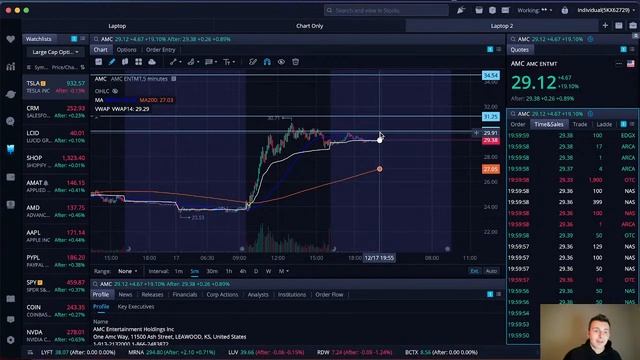Select the eraser tool in chart toolbar
Image resolution: width=640 pixels, height=360 pixels.
[x=253, y=62]
